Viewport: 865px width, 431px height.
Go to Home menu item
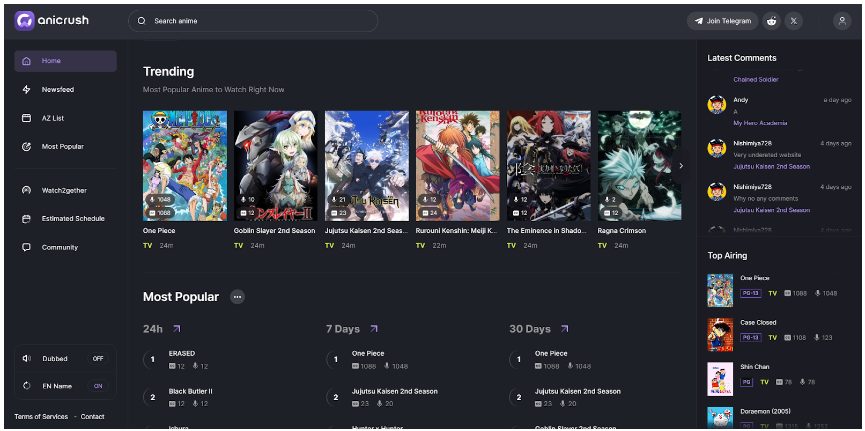click(66, 61)
